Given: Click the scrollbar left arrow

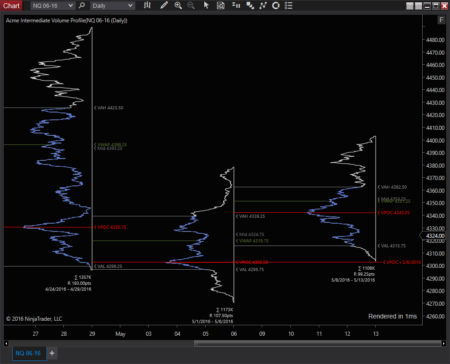Looking at the screenshot, I should coord(6,343).
